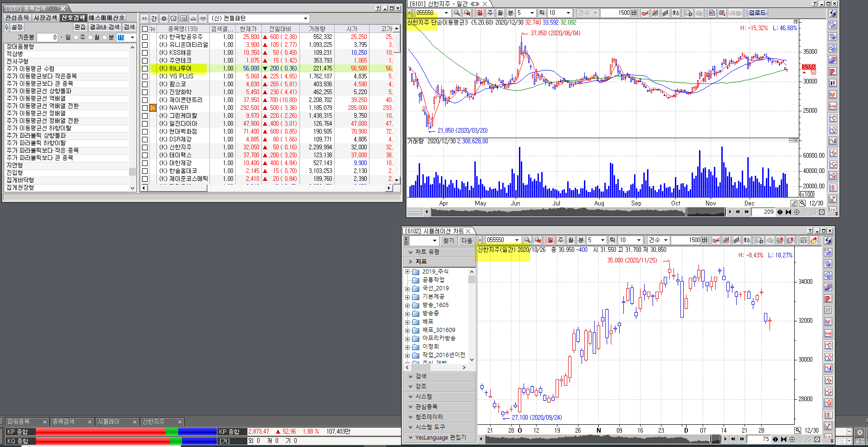Screen dimensions: 868x447
Task: Click the gear settings icon in stock search toolbar
Action: pos(163,19)
